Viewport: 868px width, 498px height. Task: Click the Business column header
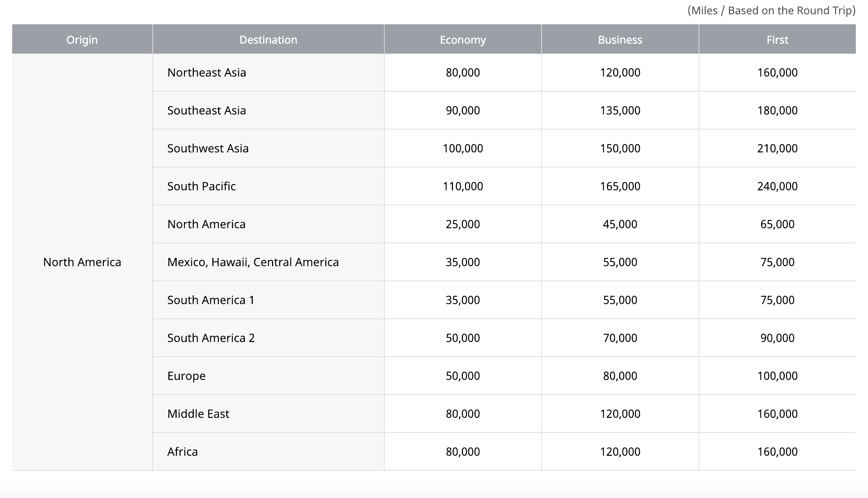pos(620,40)
